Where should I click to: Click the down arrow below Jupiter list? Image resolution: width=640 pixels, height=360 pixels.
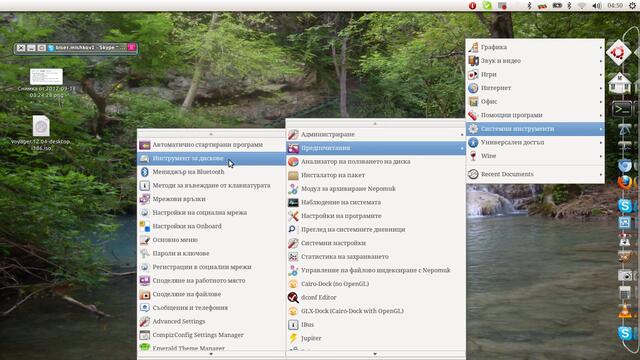(375, 354)
